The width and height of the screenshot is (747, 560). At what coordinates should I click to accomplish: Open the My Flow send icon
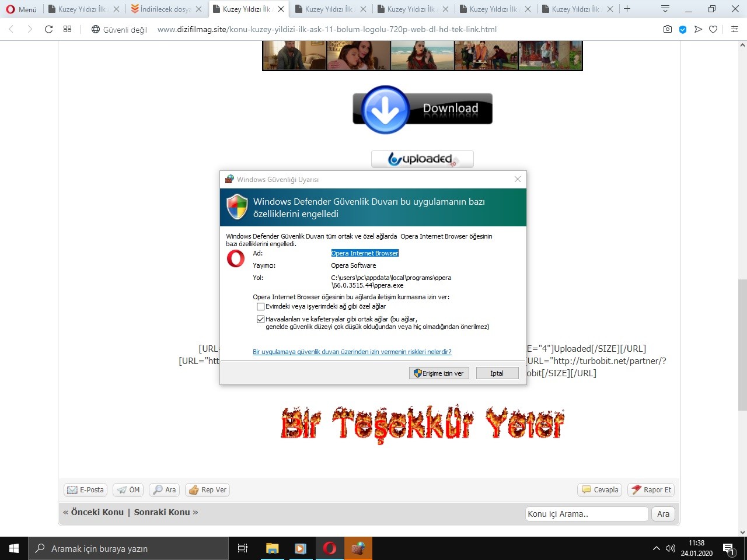pos(698,29)
